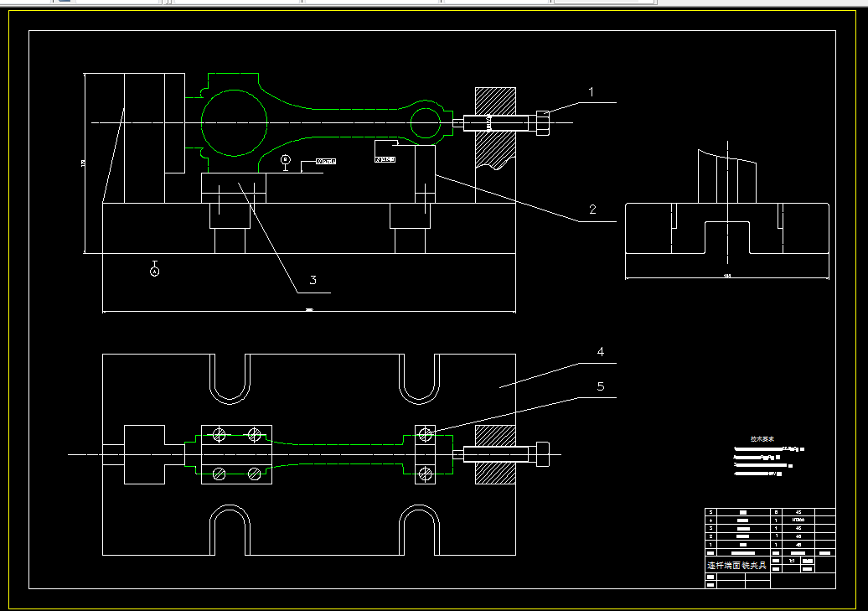Click the hatched support block in top view

(x=495, y=127)
